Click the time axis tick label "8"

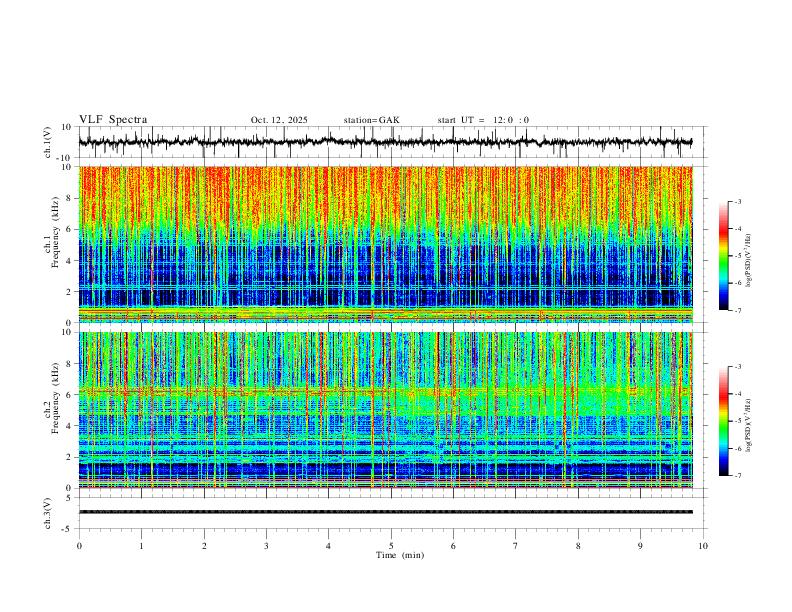click(x=578, y=546)
